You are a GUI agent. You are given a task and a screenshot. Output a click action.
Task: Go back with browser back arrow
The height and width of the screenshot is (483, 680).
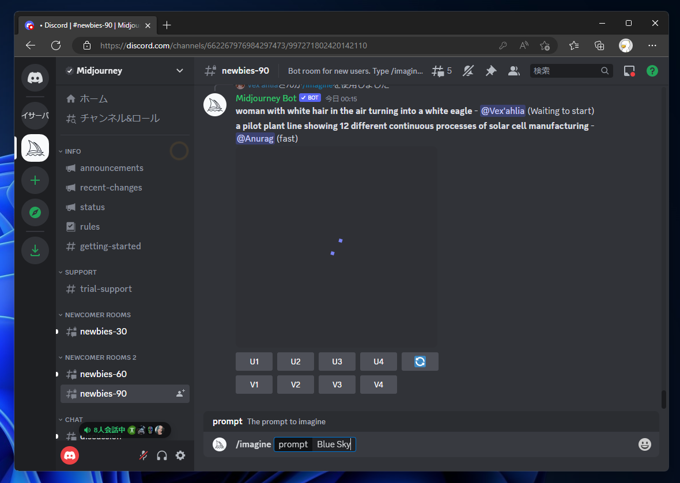click(30, 46)
